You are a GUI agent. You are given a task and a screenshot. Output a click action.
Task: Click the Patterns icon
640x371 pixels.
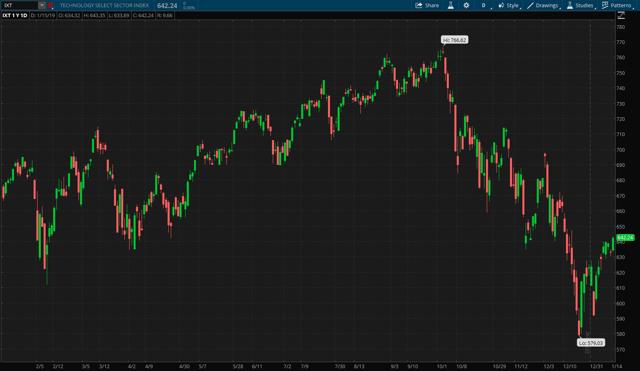click(605, 5)
